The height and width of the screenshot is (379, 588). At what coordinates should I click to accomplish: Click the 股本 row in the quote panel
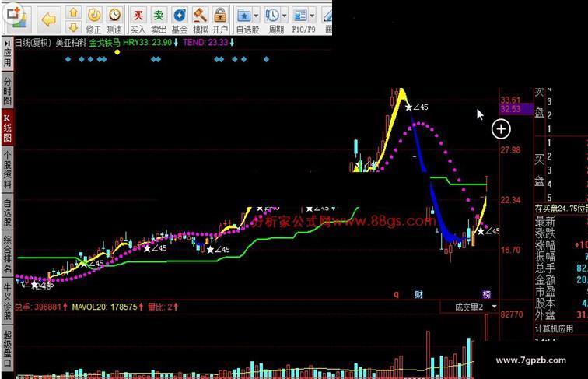pos(561,304)
